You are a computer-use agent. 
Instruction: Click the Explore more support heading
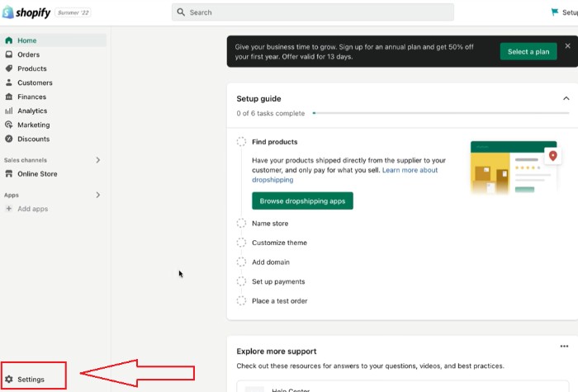[x=277, y=351]
